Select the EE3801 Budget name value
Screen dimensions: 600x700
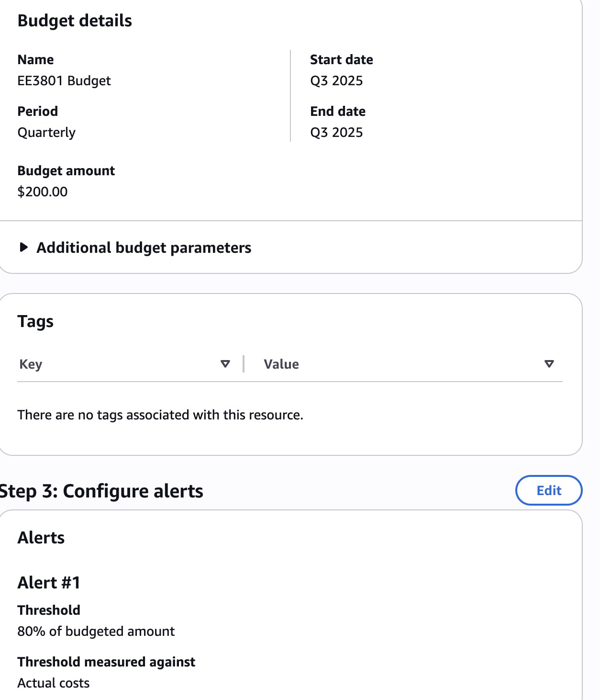[64, 81]
